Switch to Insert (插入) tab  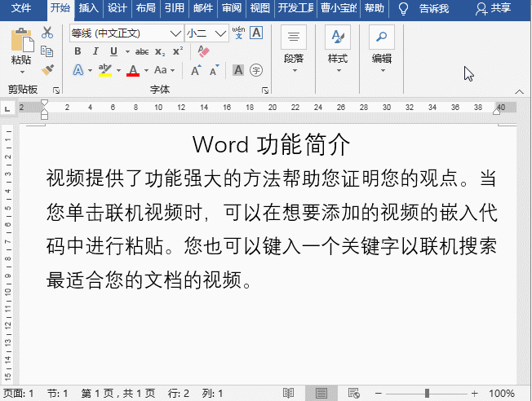coord(89,8)
